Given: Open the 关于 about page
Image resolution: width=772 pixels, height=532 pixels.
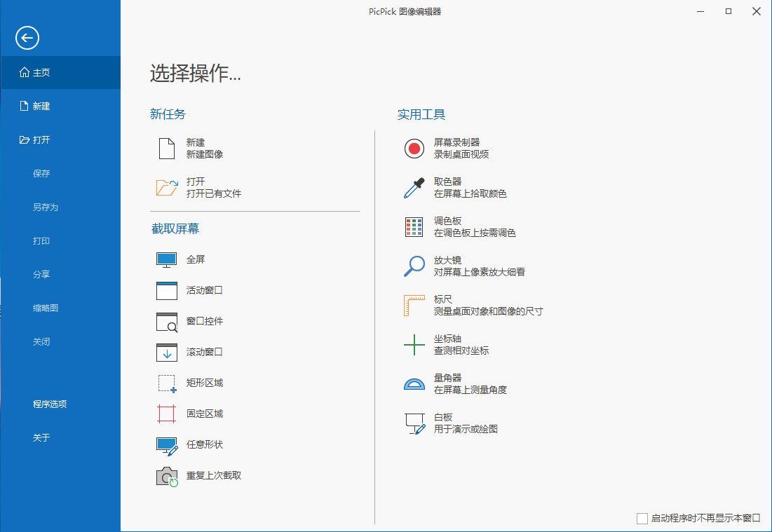Looking at the screenshot, I should pos(41,437).
